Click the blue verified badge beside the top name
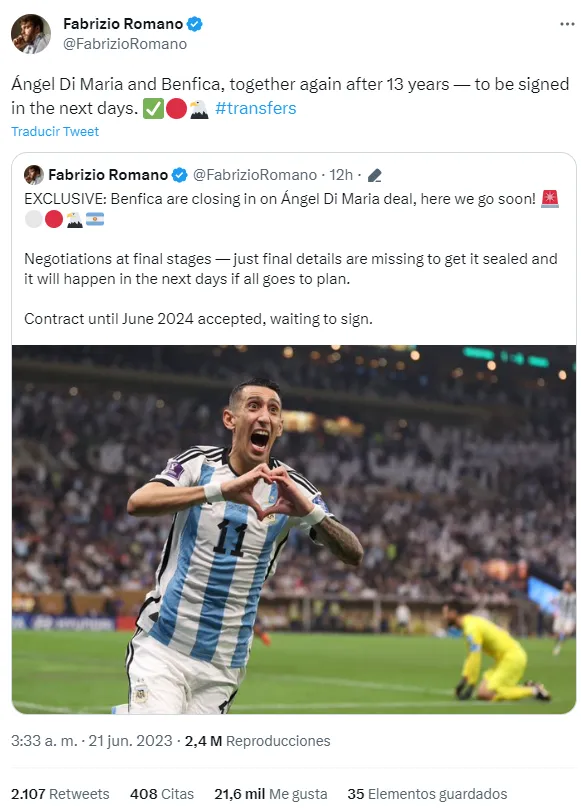The width and height of the screenshot is (581, 810). pos(195,24)
